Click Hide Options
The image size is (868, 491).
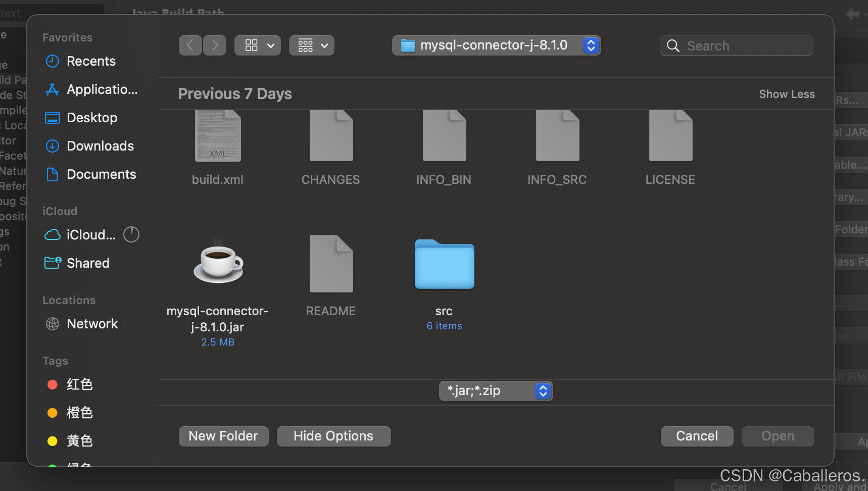pos(333,436)
